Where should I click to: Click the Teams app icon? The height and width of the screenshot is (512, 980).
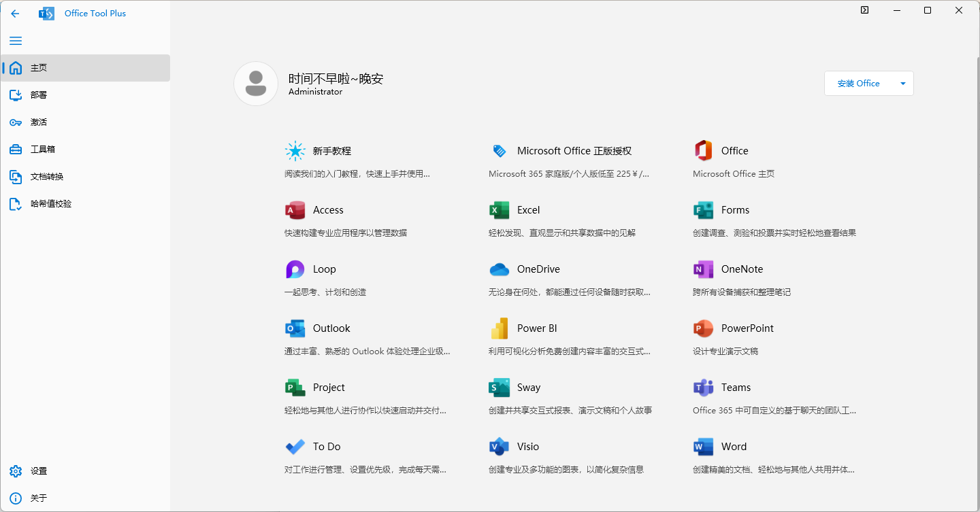[703, 388]
